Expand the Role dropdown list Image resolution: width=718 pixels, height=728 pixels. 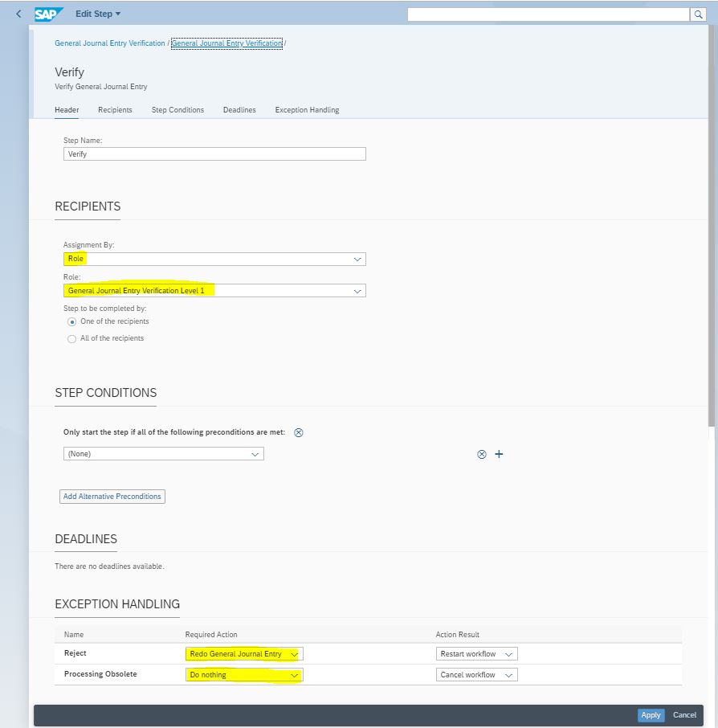(x=357, y=291)
